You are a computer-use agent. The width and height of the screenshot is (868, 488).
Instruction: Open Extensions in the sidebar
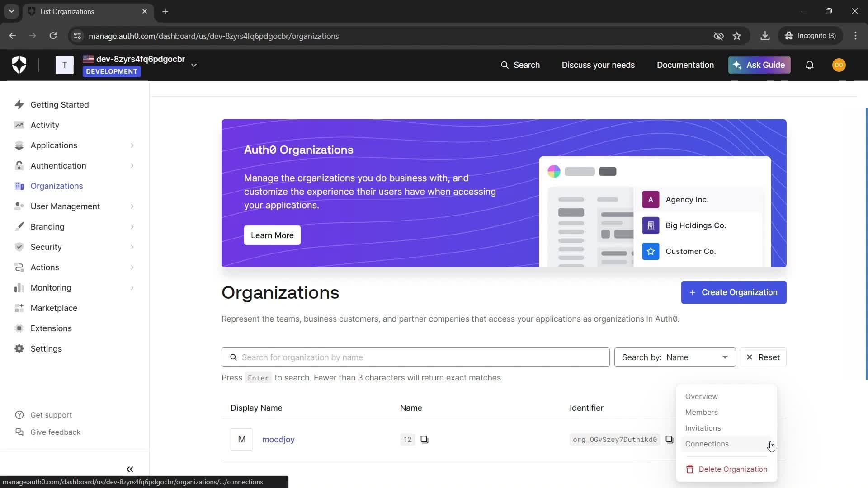click(x=51, y=328)
